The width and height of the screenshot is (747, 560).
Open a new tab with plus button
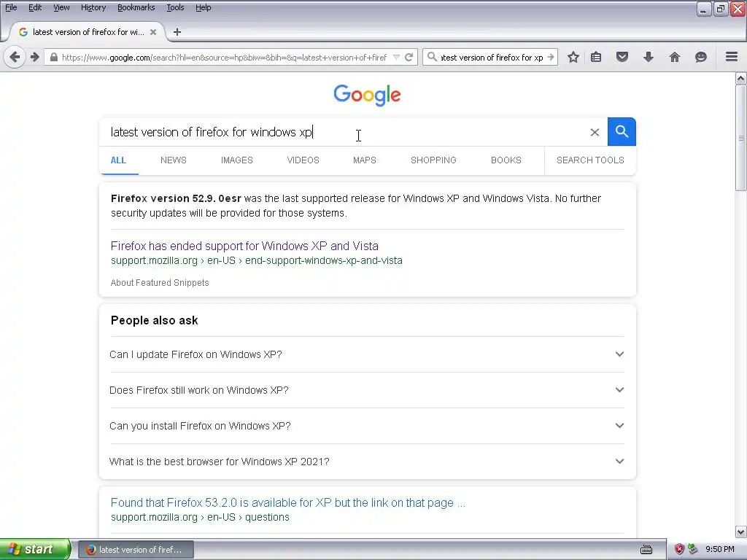[x=177, y=32]
